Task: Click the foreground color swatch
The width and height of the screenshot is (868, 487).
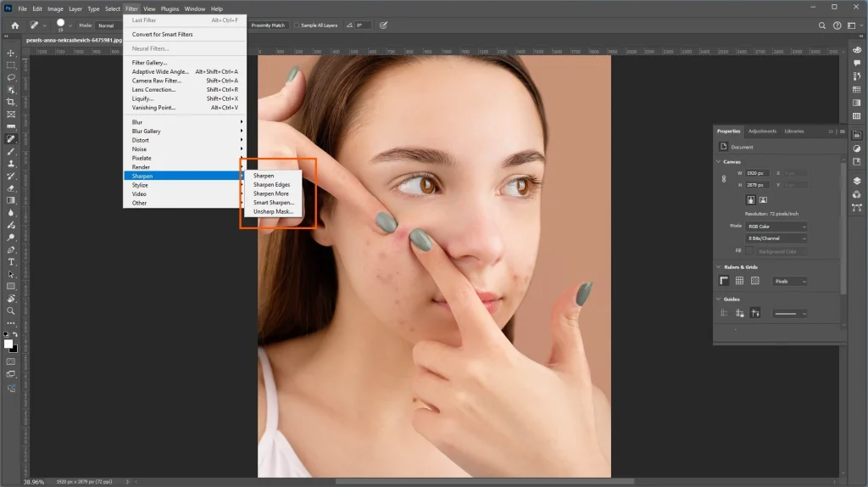Action: pyautogui.click(x=8, y=344)
